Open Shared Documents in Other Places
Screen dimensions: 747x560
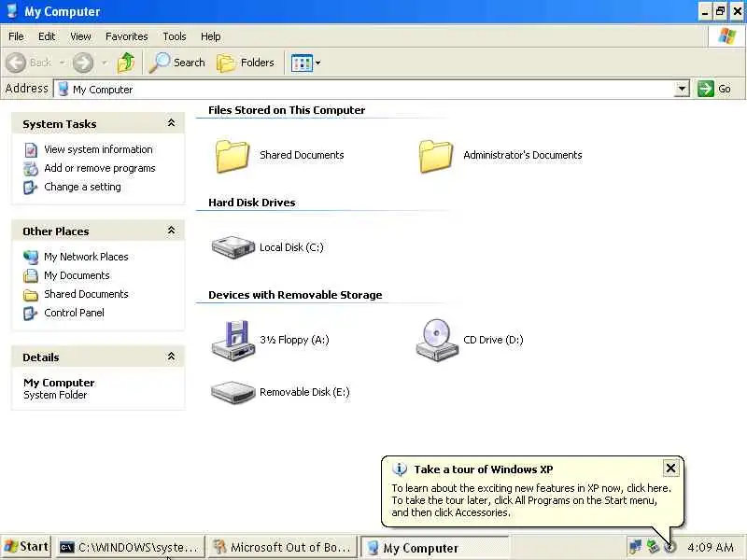point(86,294)
